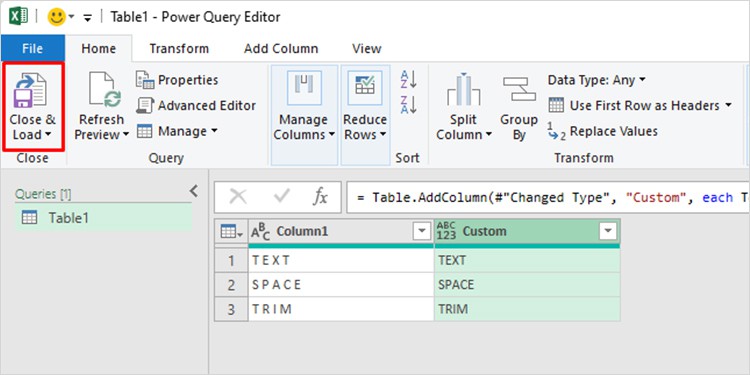Click the Split Column icon
The height and width of the screenshot is (375, 750).
pos(463,89)
